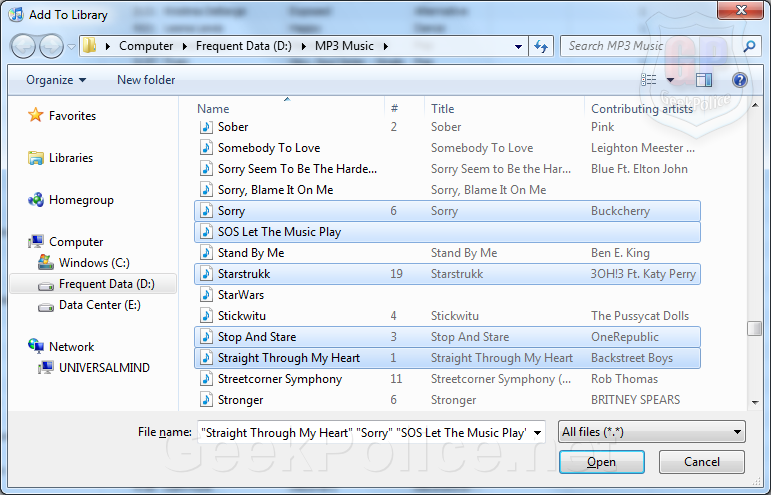The width and height of the screenshot is (771, 495).
Task: Click music icon of Stronger
Action: (x=207, y=400)
